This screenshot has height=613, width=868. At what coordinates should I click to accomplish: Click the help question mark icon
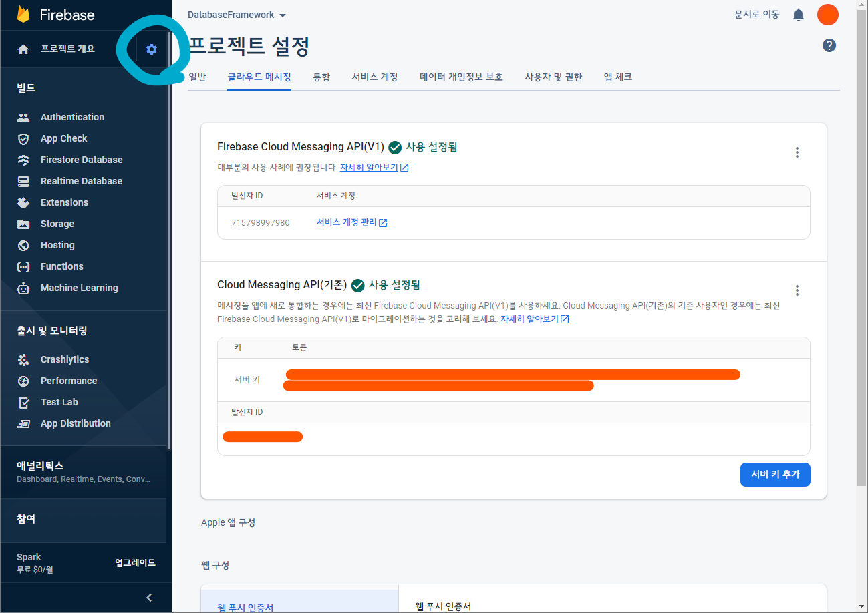[x=829, y=45]
